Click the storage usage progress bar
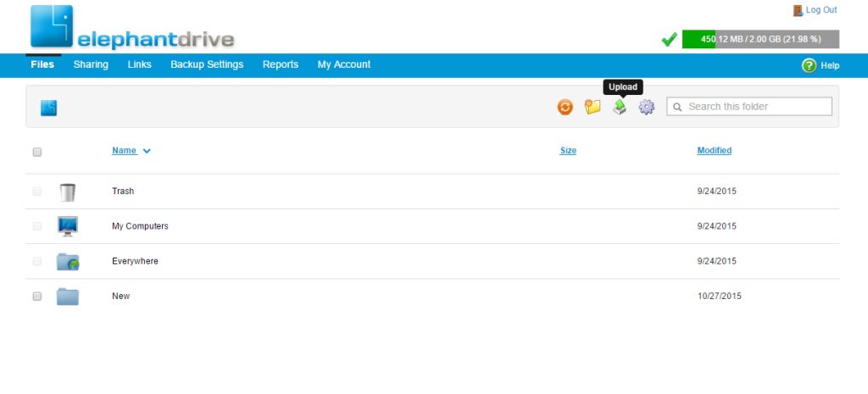 (x=760, y=39)
